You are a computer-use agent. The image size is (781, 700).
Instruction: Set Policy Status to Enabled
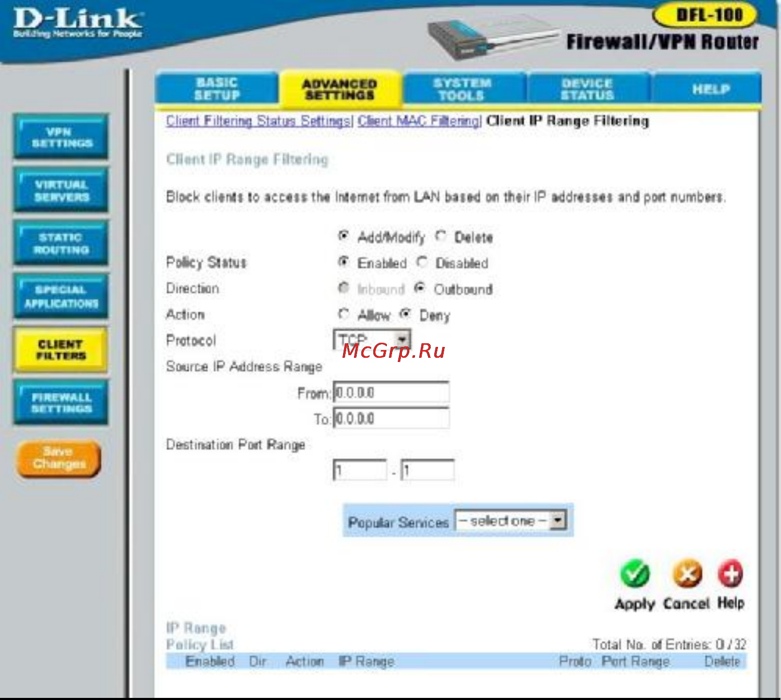coord(343,262)
